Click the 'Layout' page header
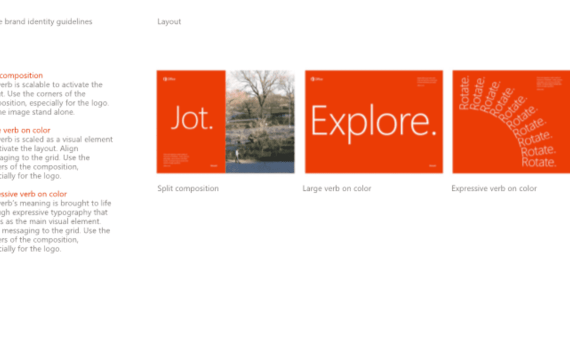570x360 pixels. [169, 21]
